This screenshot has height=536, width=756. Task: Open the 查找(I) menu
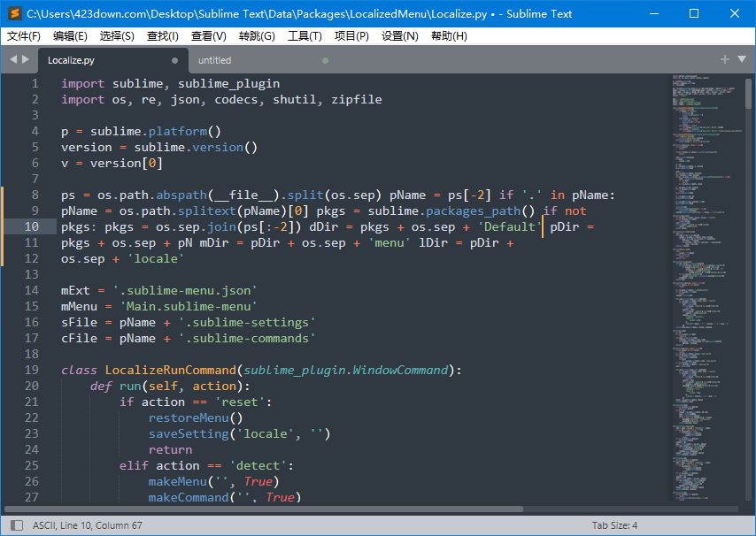click(x=163, y=36)
